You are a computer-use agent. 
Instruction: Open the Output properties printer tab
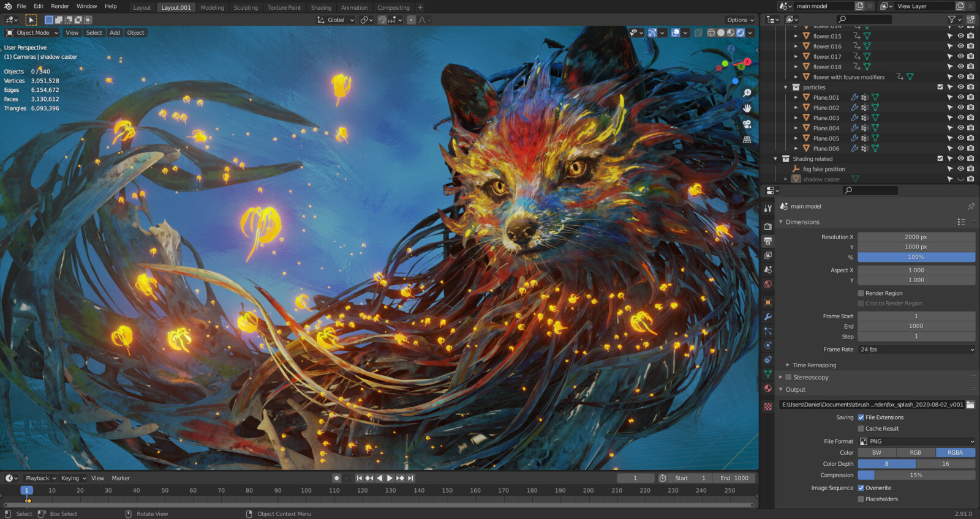[767, 241]
